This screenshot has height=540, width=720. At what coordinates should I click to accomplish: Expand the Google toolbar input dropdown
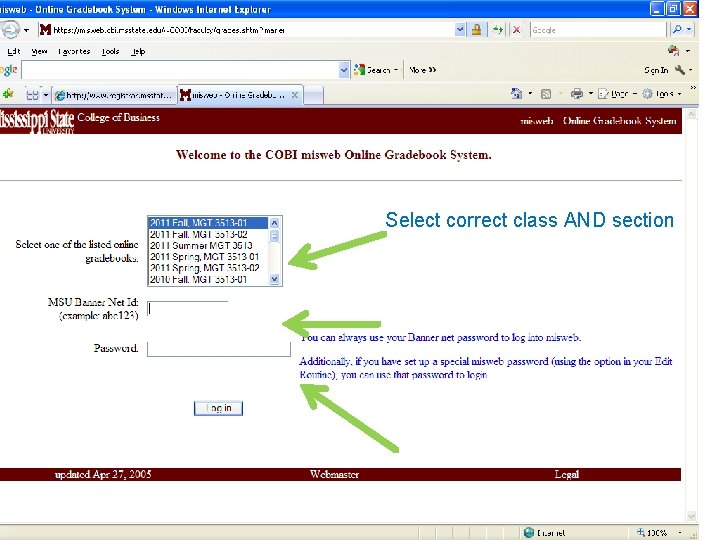(344, 70)
